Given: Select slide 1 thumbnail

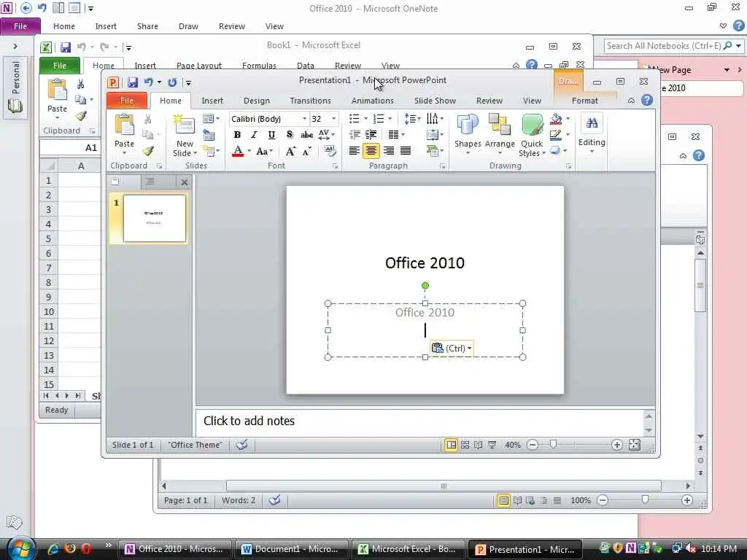Looking at the screenshot, I should [154, 218].
